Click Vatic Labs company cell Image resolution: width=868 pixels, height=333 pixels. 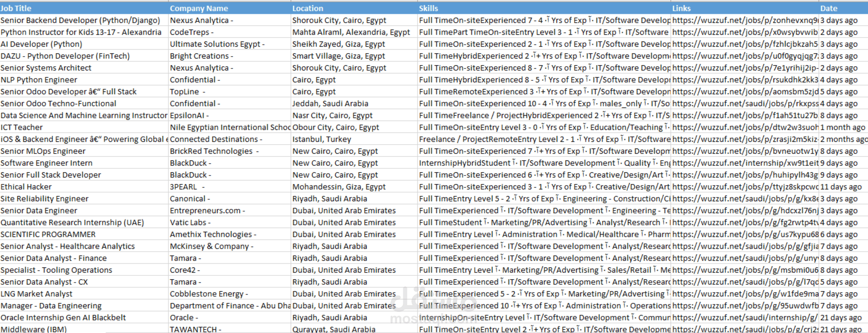point(230,222)
